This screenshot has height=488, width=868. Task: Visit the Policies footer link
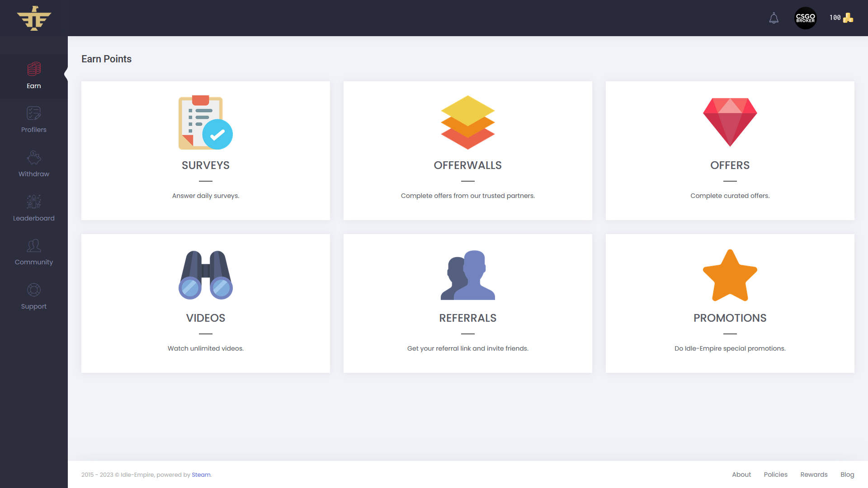[775, 474]
